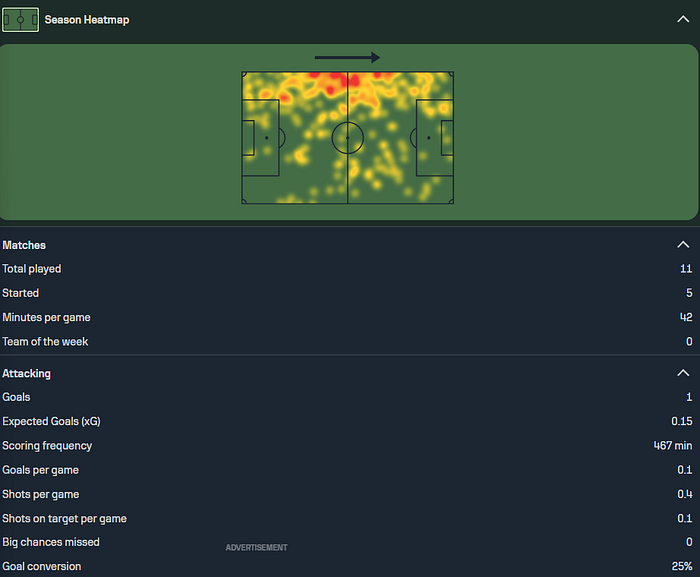Click the Minutes per game value 42
This screenshot has height=577, width=700.
686,318
